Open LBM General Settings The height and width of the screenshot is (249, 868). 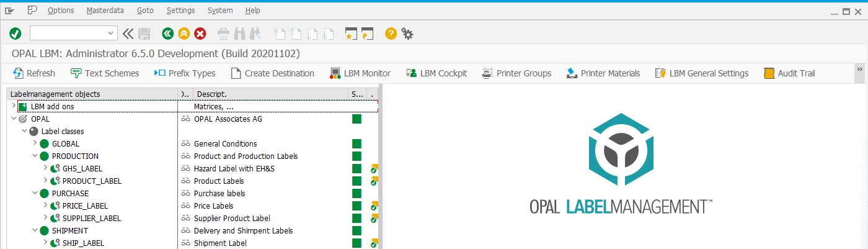point(702,73)
